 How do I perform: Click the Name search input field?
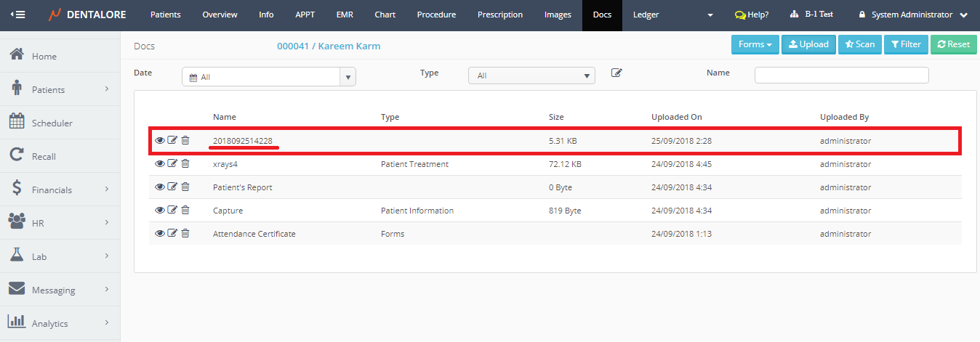point(841,76)
